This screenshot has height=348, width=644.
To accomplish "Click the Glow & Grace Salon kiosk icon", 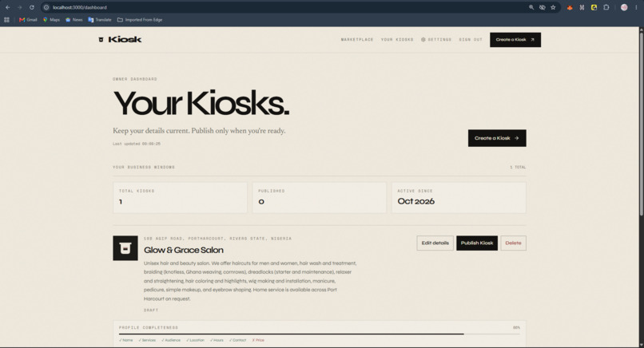I will point(125,248).
